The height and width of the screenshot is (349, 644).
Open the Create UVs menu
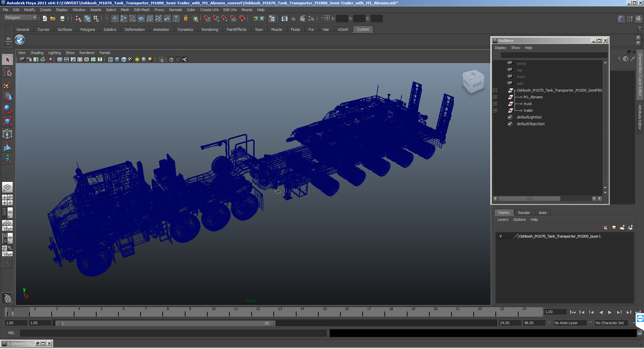pyautogui.click(x=209, y=10)
